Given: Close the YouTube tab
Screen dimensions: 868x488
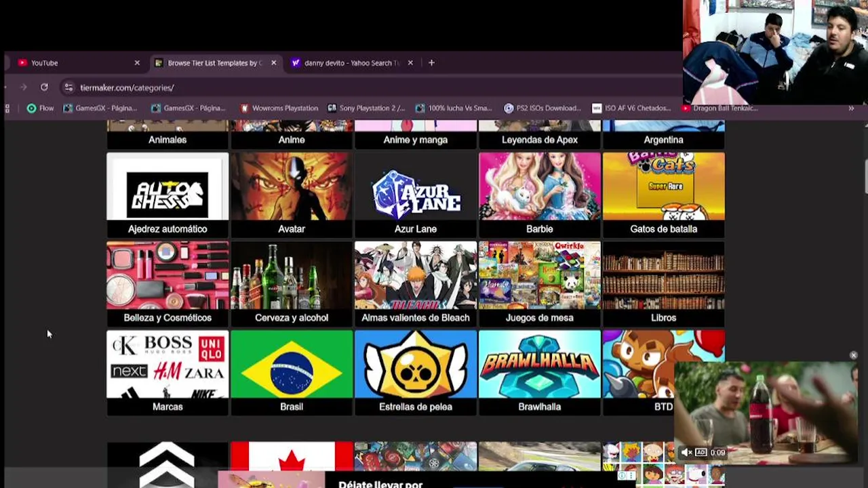Looking at the screenshot, I should [x=137, y=63].
